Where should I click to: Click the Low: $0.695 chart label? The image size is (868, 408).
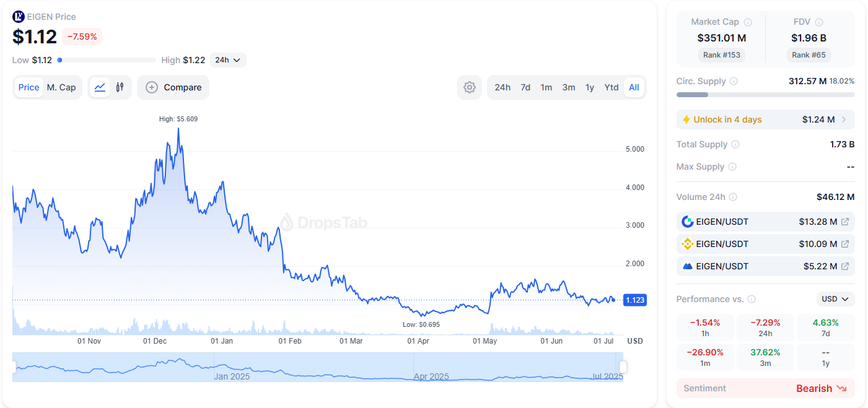coord(421,324)
